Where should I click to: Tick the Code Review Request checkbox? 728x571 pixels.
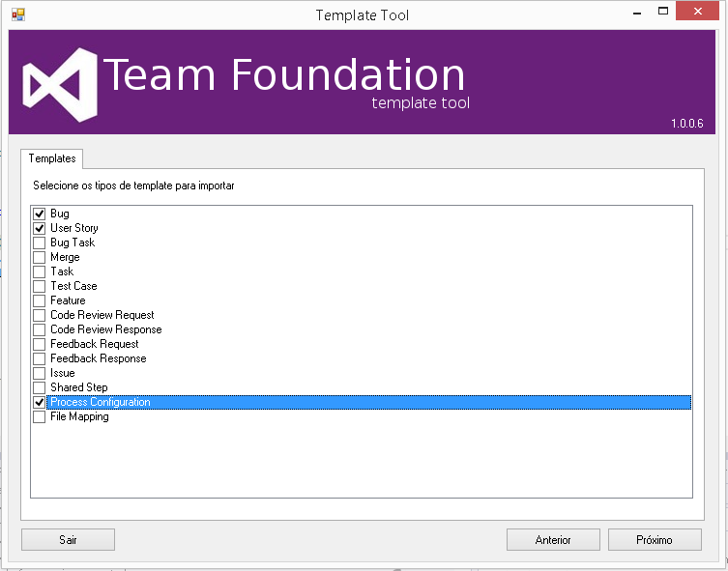pos(39,315)
